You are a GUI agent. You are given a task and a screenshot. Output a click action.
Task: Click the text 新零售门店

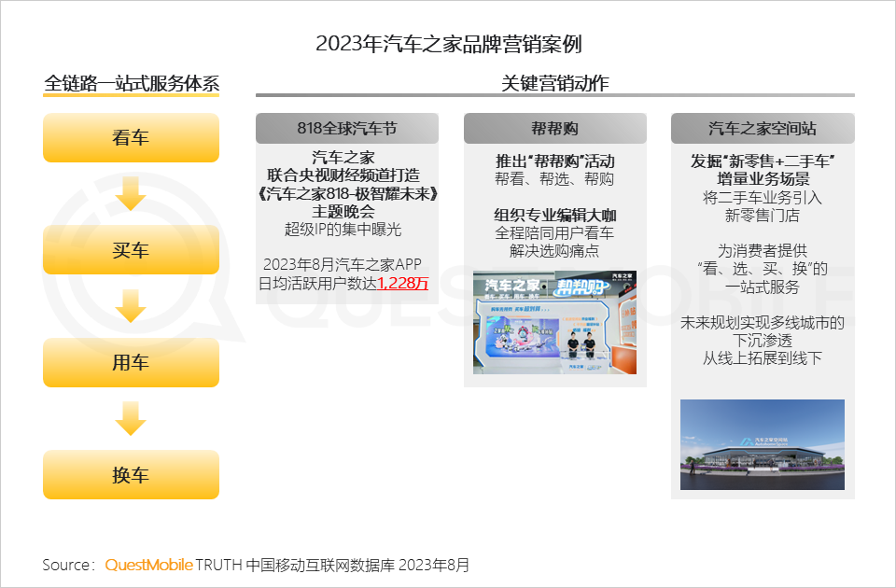pos(763,216)
